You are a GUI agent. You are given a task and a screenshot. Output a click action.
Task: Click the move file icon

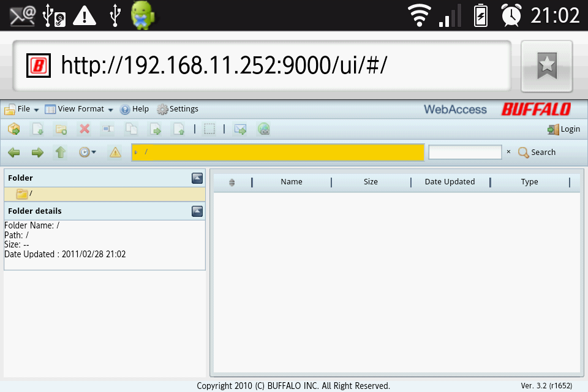155,129
